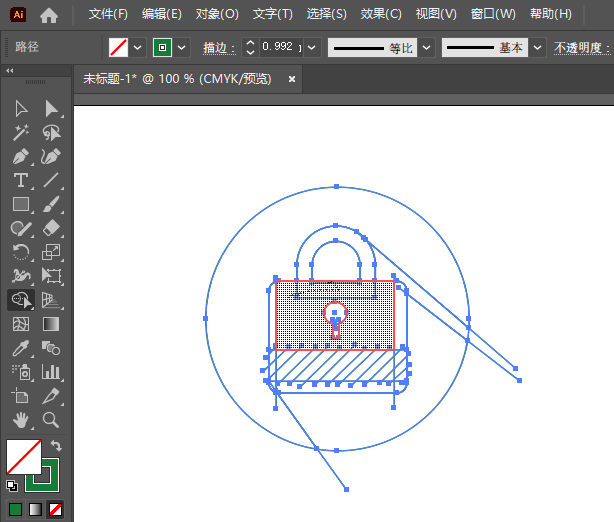614x522 pixels.
Task: Open the 对象(O) menu
Action: 217,14
